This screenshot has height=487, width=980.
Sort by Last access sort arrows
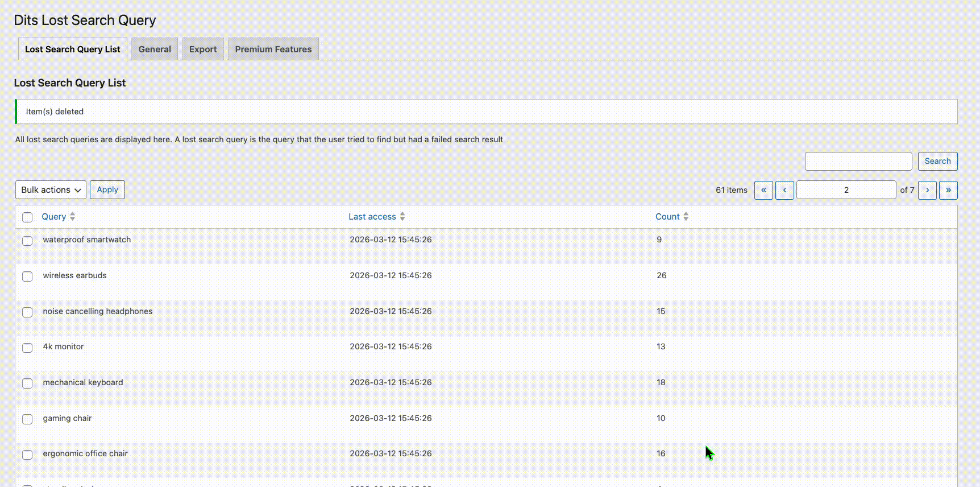point(402,217)
